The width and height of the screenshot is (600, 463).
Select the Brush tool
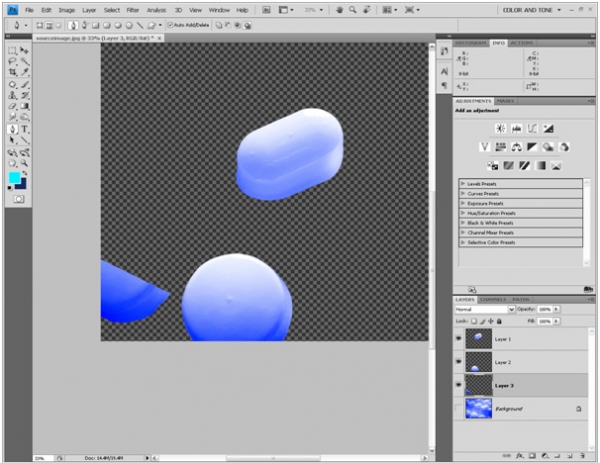tap(24, 85)
